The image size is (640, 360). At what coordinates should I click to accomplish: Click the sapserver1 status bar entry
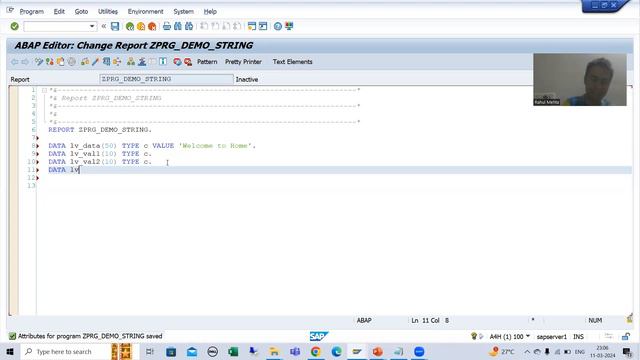pyautogui.click(x=551, y=337)
